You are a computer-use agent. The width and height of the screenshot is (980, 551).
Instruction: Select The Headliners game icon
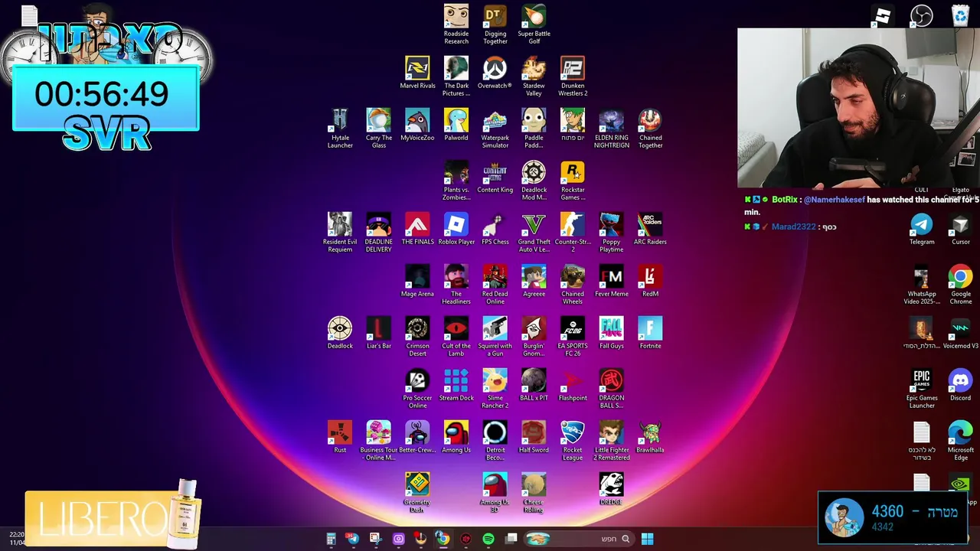(456, 285)
